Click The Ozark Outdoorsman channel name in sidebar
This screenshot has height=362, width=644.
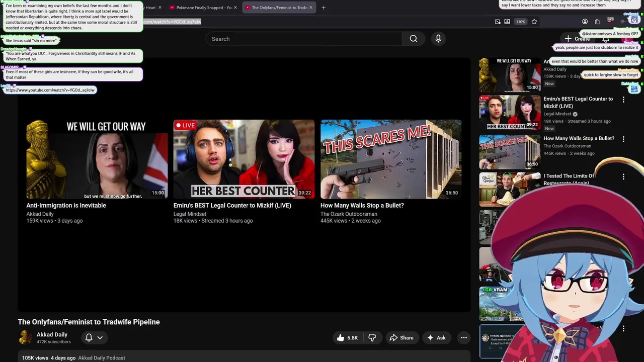tap(567, 146)
